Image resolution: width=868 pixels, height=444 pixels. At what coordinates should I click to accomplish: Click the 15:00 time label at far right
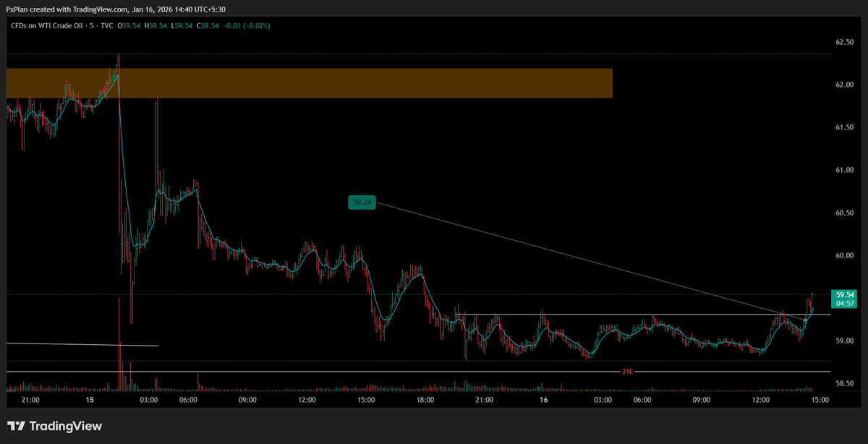820,400
